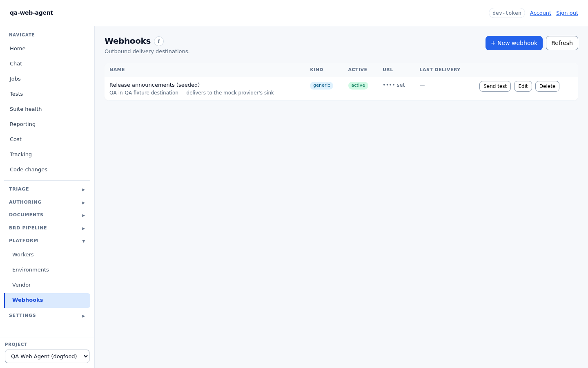The image size is (588, 368).
Task: Create a new webhook
Action: tap(514, 43)
